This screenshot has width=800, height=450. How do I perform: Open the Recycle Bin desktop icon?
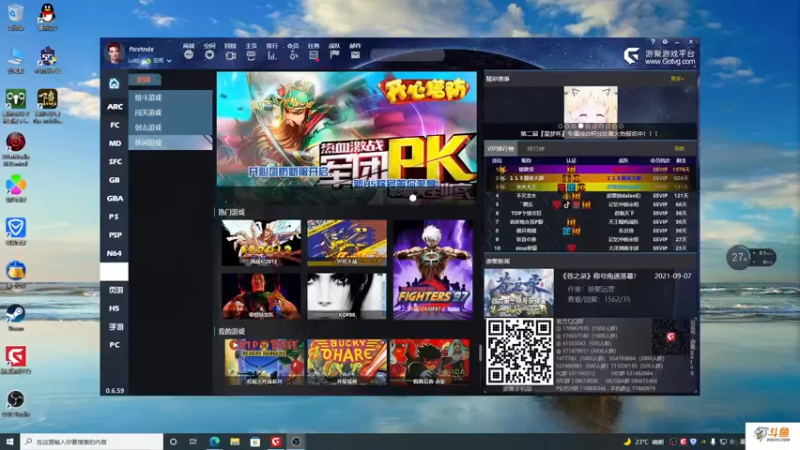pos(16,17)
